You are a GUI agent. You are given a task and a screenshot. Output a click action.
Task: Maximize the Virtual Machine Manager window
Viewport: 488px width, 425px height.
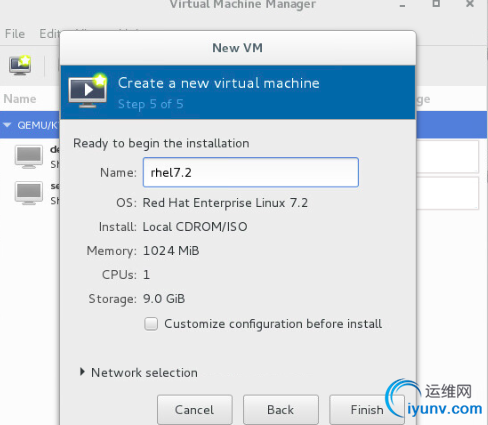[436, 4]
